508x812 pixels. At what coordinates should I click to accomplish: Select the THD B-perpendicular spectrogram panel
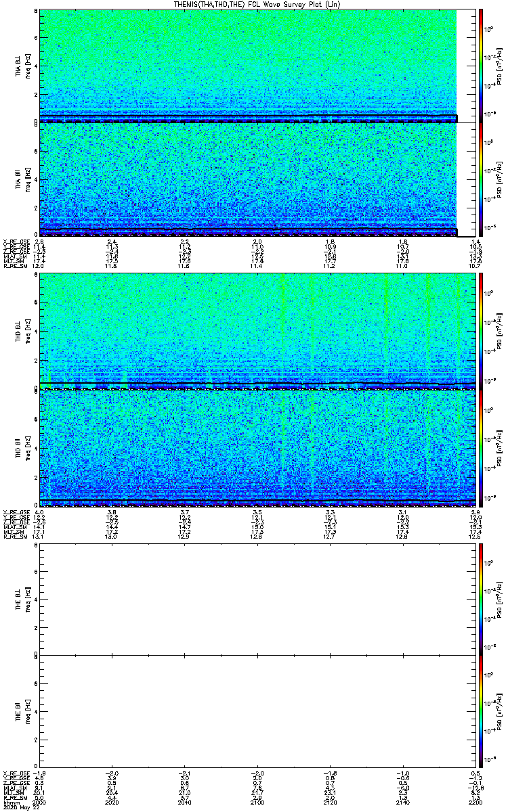point(258,331)
